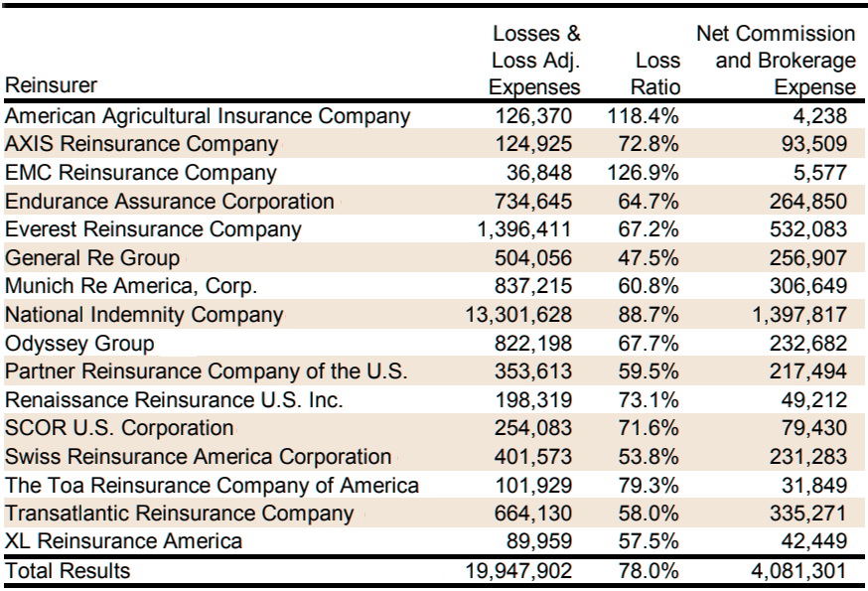This screenshot has height=591, width=868.
Task: Click the Odyssey Group row name
Action: tap(79, 344)
